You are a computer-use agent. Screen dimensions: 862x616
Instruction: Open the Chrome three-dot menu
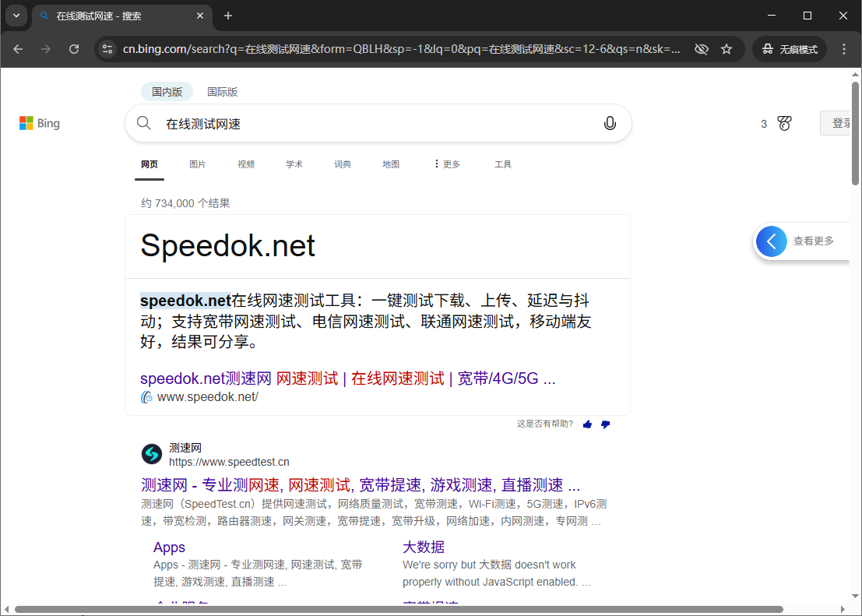click(844, 48)
